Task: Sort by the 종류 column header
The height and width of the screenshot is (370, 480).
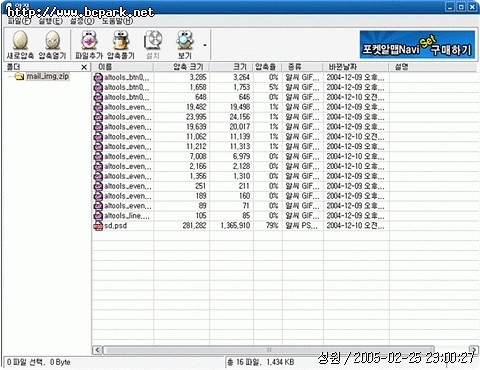Action: 303,67
